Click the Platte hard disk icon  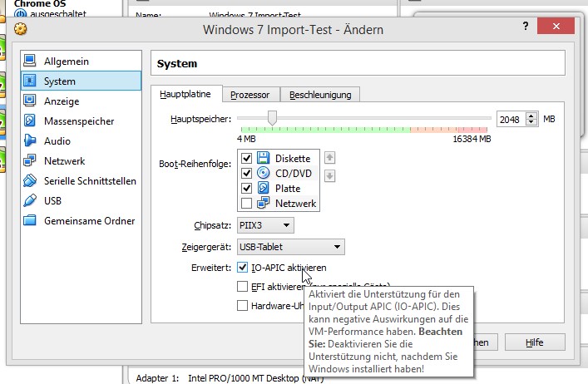point(264,188)
